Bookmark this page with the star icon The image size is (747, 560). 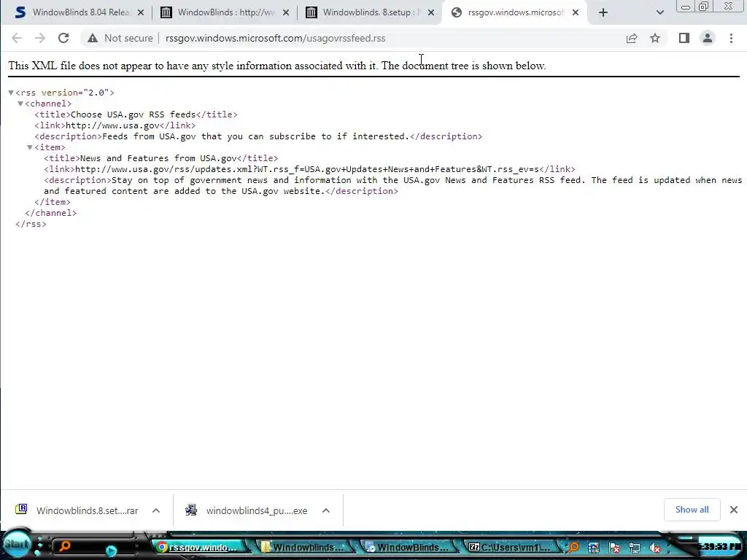click(x=655, y=38)
